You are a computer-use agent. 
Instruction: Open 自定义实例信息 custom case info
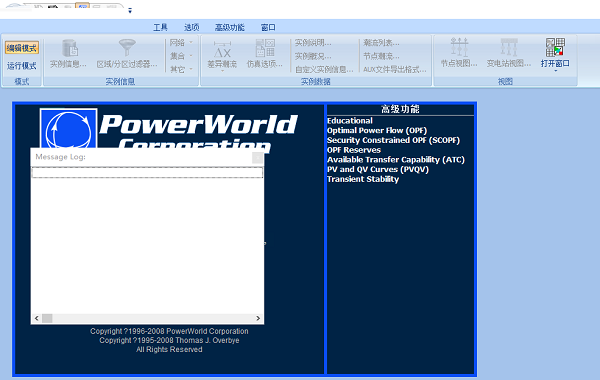click(324, 69)
